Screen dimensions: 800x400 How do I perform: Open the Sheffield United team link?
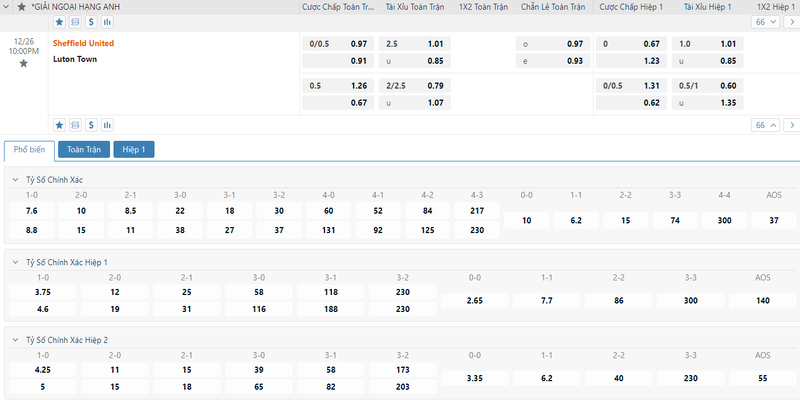point(84,43)
